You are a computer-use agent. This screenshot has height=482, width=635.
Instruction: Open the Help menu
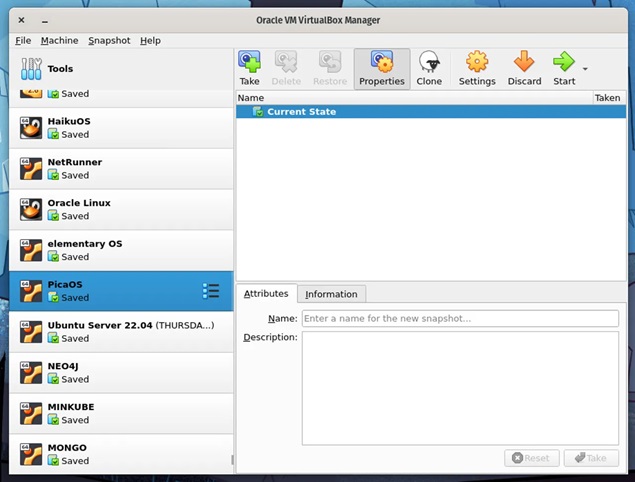point(150,41)
